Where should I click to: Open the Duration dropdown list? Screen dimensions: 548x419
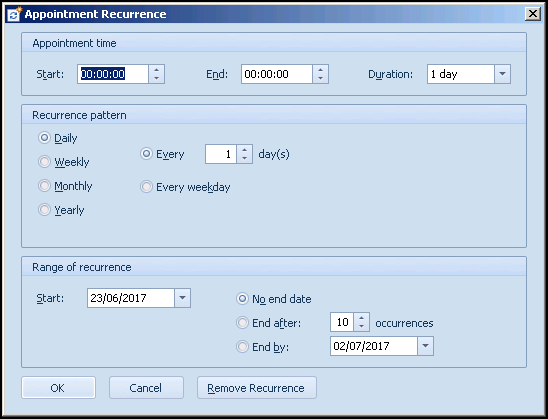(503, 74)
